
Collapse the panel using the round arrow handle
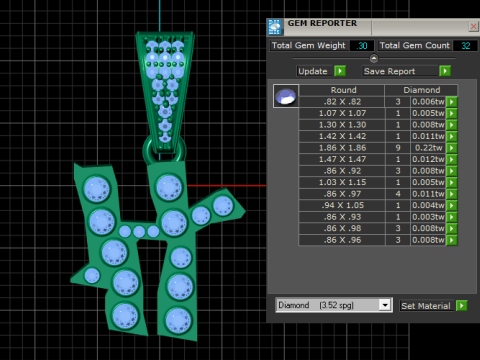coord(374,58)
